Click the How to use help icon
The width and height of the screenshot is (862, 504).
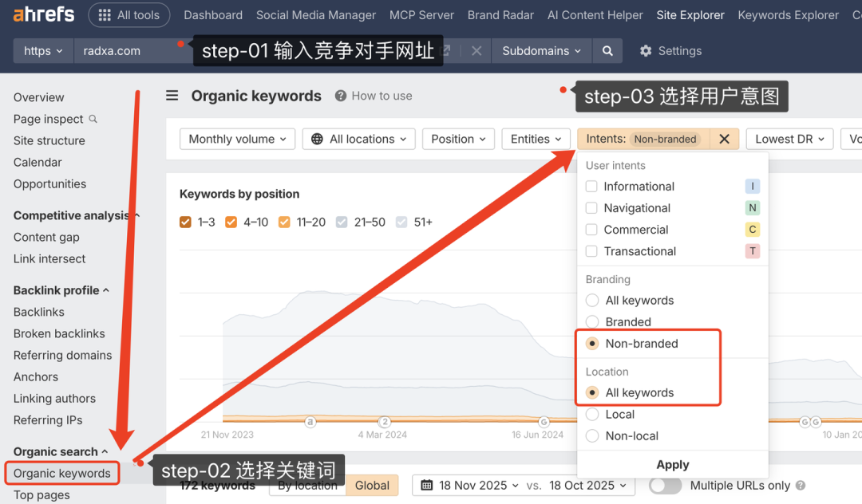click(341, 96)
